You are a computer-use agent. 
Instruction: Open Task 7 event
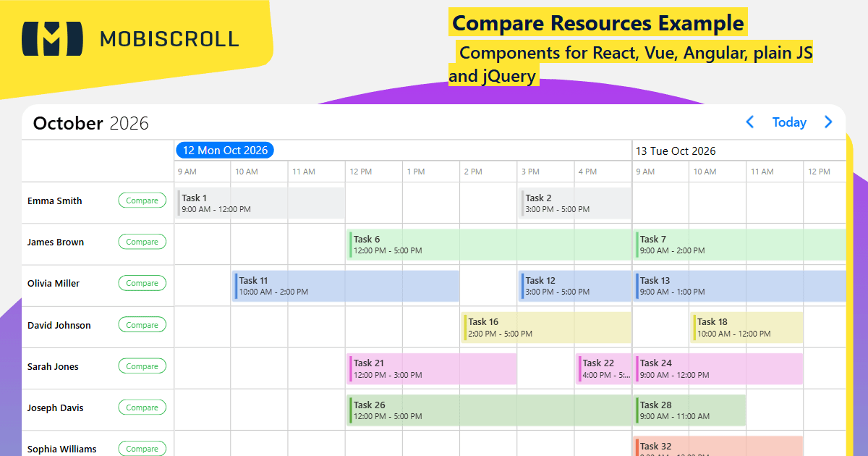[x=740, y=244]
